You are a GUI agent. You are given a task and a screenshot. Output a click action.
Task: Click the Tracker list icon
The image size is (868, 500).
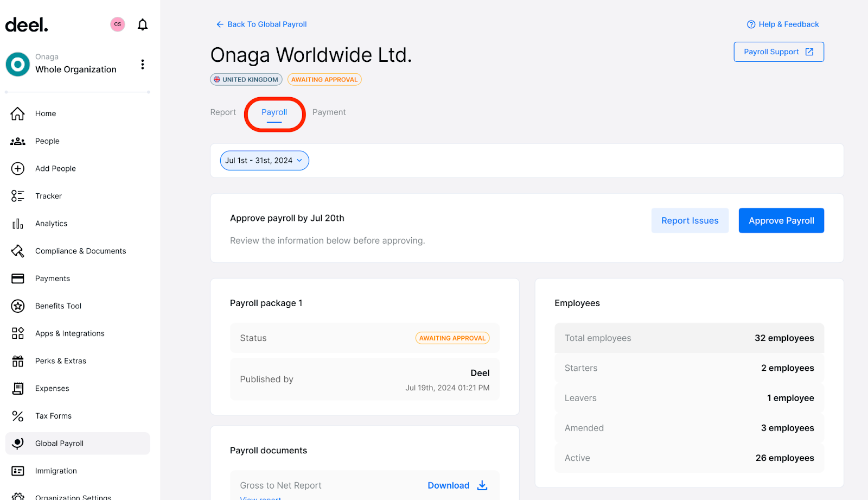pos(18,196)
